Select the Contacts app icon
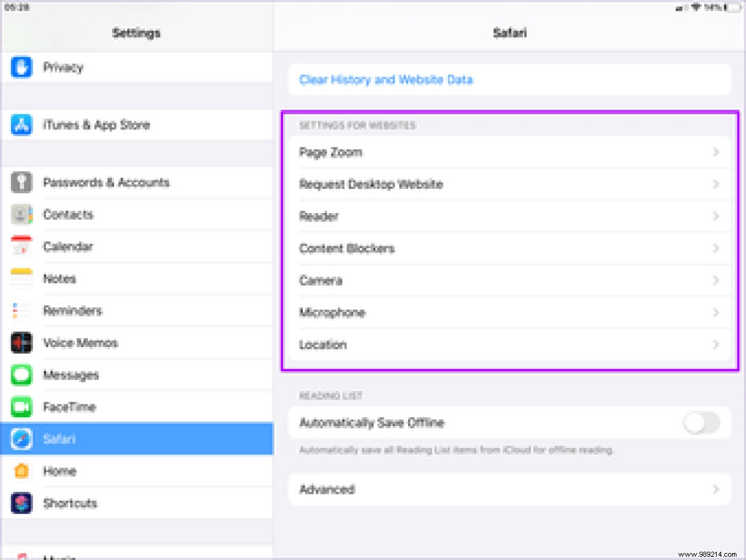 coord(21,214)
